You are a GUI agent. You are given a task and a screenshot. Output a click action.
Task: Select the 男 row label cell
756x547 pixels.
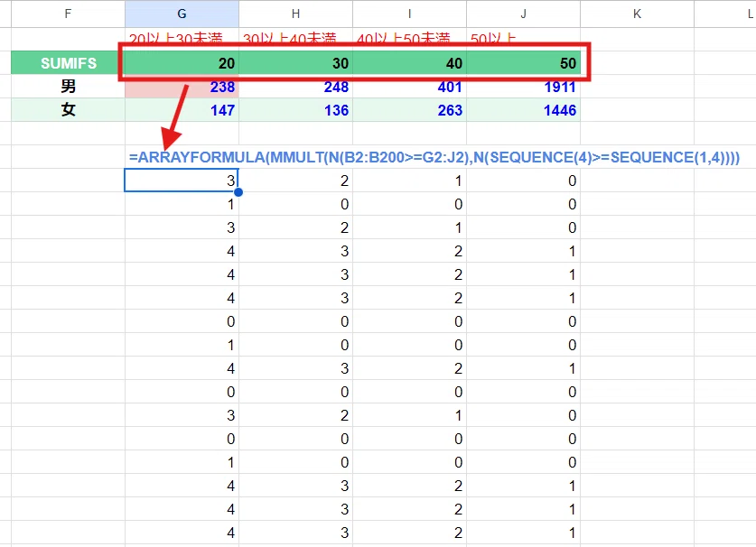68,87
